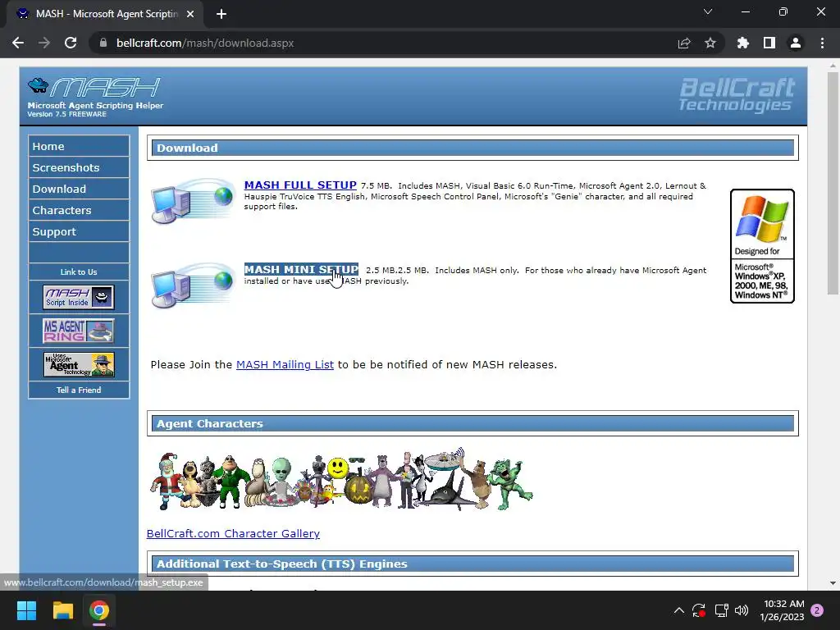Click the agent characters group image
840x630 pixels.
[341, 480]
